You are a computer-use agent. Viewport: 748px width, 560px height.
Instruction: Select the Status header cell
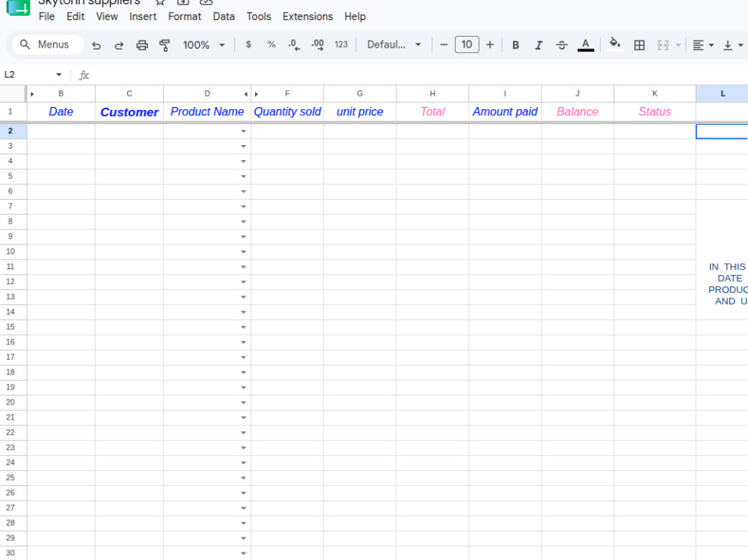tap(654, 111)
